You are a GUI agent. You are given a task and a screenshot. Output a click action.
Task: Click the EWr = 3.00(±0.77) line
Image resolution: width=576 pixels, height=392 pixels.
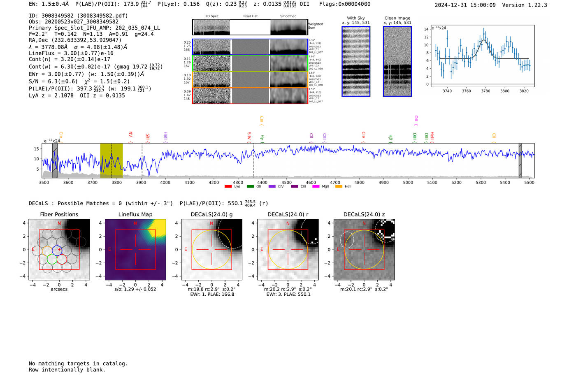pyautogui.click(x=86, y=74)
